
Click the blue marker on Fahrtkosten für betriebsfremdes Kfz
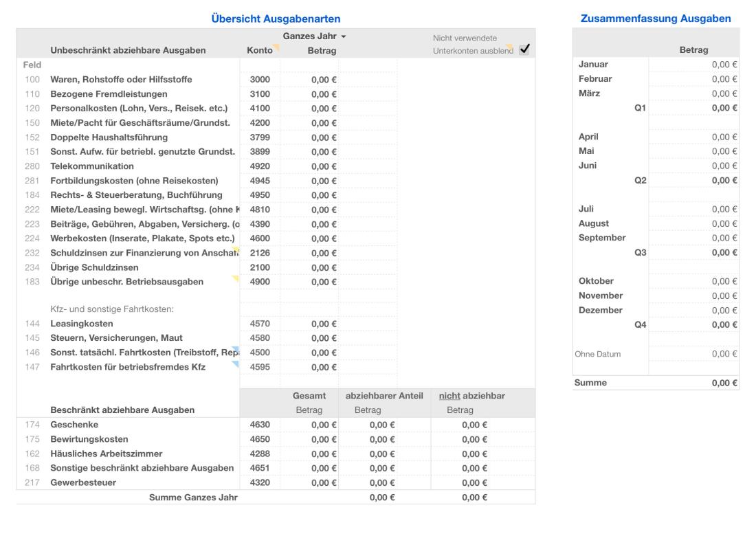pyautogui.click(x=235, y=364)
